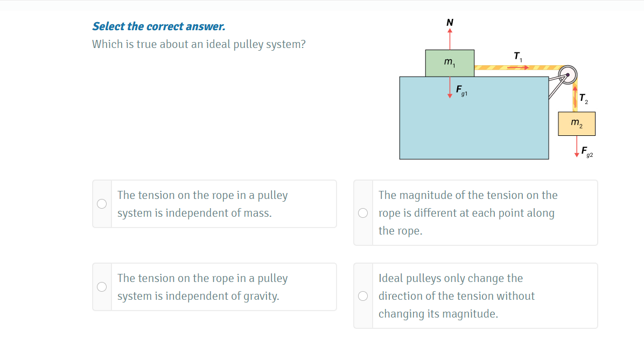Screen dimensions: 644x344
Task: Pick radio button for 'Ideal pulleys only change'
Action: pos(363,295)
